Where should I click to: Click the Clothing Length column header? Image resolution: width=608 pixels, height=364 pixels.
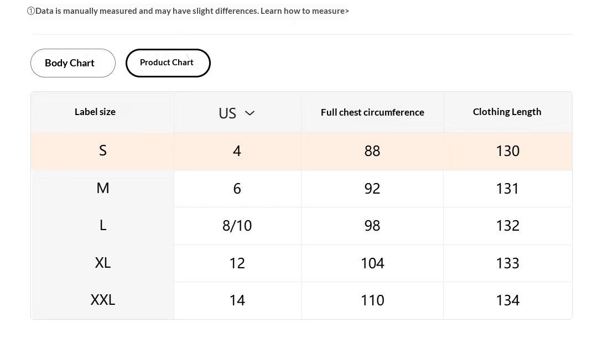pyautogui.click(x=507, y=112)
